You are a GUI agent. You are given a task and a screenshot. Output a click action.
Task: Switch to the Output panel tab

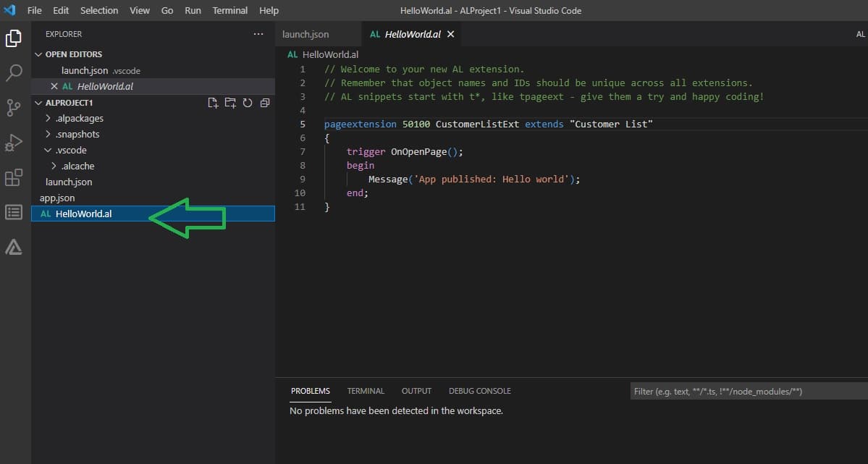[416, 391]
